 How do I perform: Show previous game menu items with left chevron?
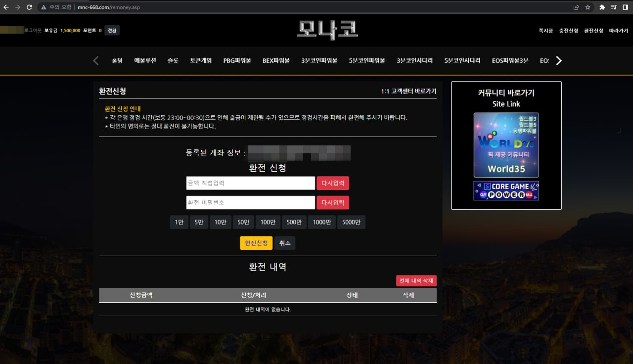pyautogui.click(x=96, y=61)
